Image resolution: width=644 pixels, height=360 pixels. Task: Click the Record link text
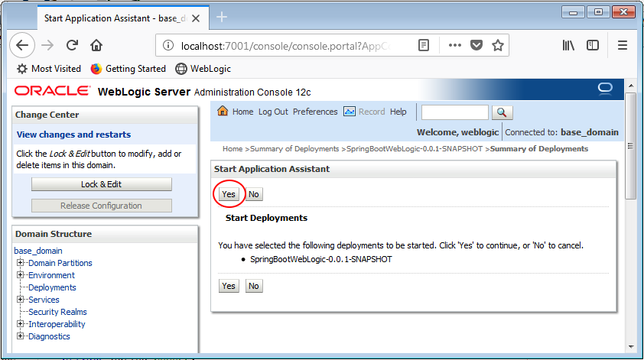click(372, 112)
